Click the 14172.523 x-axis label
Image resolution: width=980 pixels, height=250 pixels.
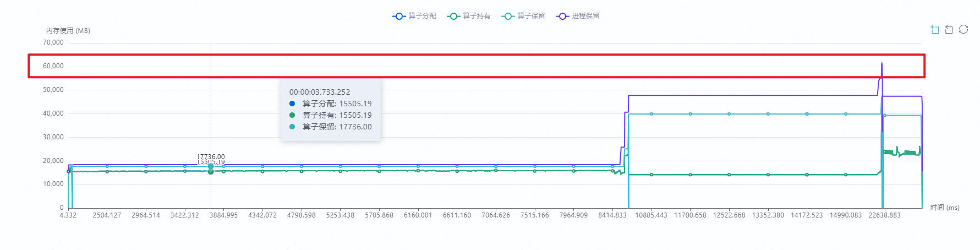pos(807,215)
